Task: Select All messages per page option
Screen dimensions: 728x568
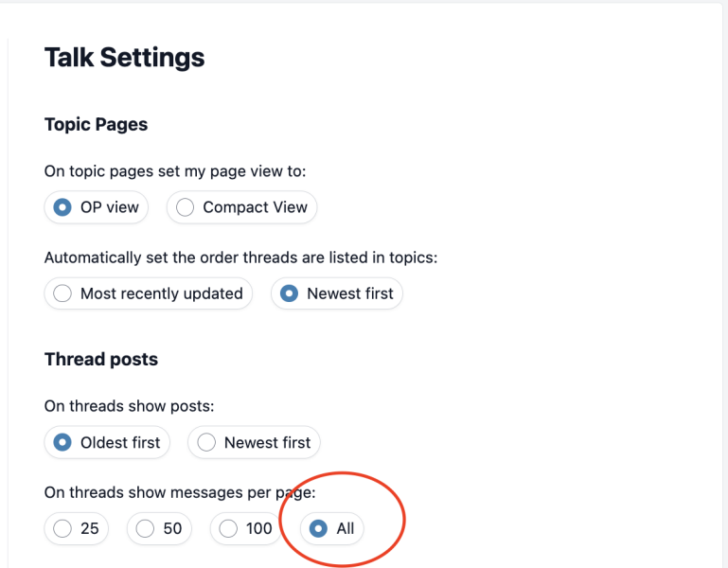Action: pyautogui.click(x=319, y=528)
